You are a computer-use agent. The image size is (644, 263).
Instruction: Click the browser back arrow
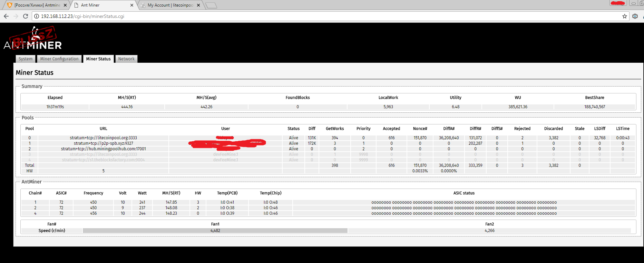click(6, 16)
